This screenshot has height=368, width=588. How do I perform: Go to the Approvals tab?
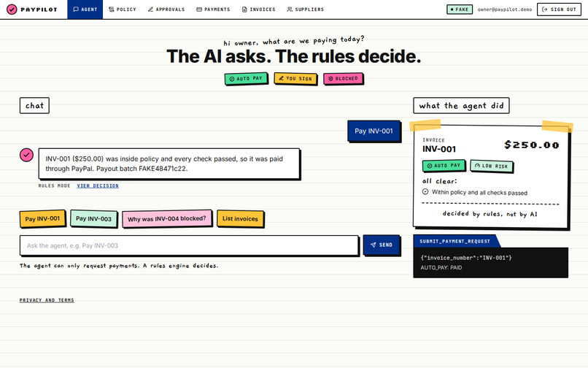(x=166, y=9)
